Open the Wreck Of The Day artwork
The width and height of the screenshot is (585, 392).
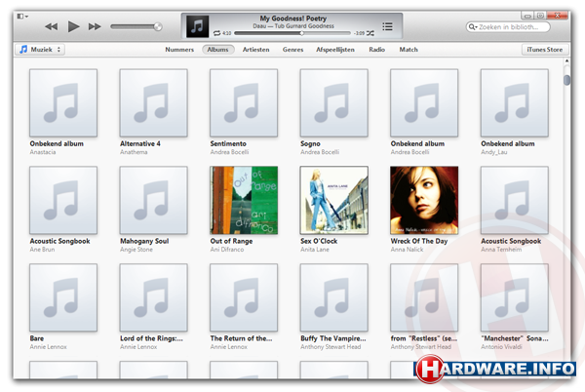[424, 200]
